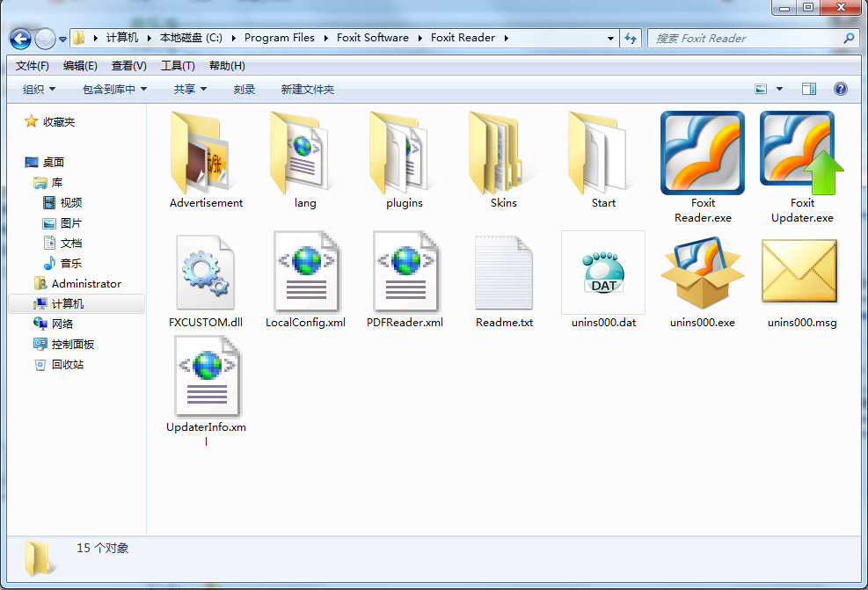Click the 新建文件夹 button
Screen dimensions: 868x590
point(307,89)
